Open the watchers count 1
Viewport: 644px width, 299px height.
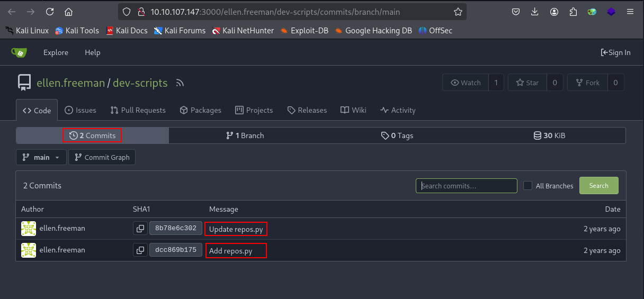(x=496, y=83)
